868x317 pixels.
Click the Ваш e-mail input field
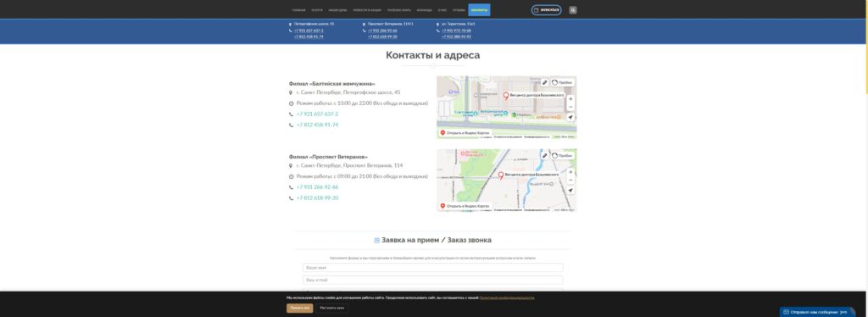[x=433, y=280]
